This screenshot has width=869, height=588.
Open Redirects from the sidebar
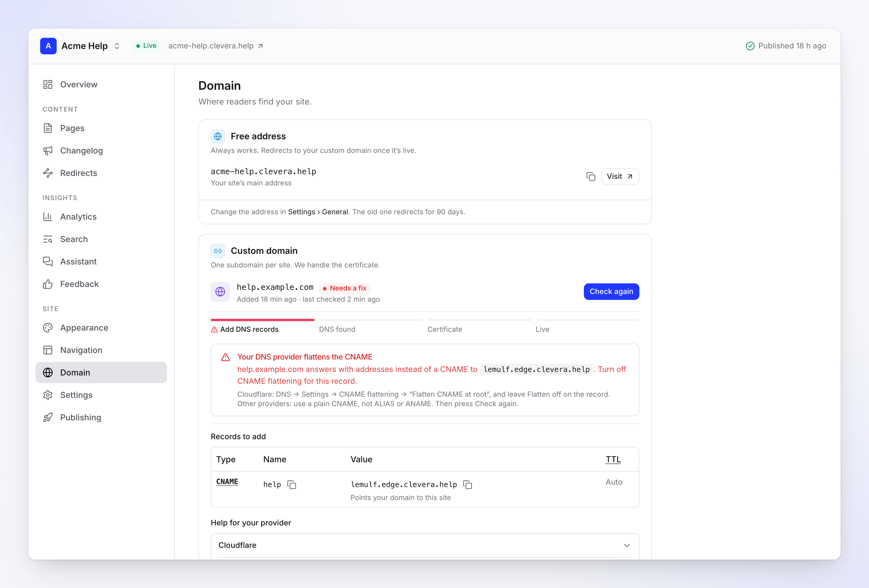tap(101, 173)
